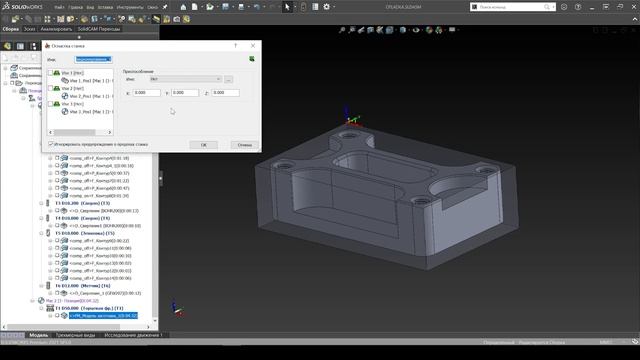The height and width of the screenshot is (360, 640).
Task: Collapse the T3 drill tool node
Action: point(41,203)
